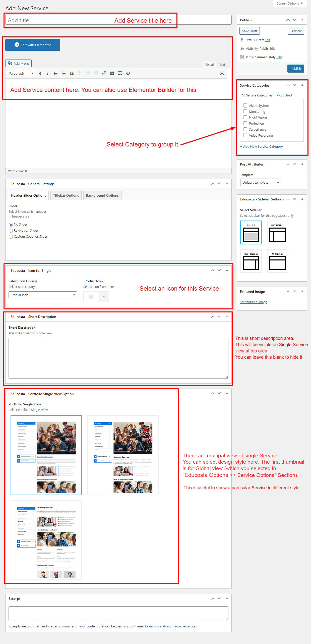Open the Paragraph format dropdown
The width and height of the screenshot is (311, 644).
pyautogui.click(x=21, y=73)
